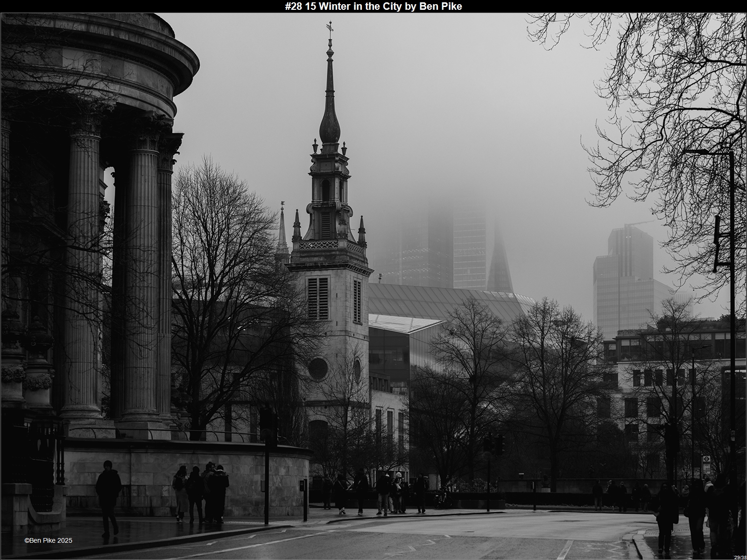
Task: Click the tall office tower on the right
Action: pyautogui.click(x=623, y=280)
